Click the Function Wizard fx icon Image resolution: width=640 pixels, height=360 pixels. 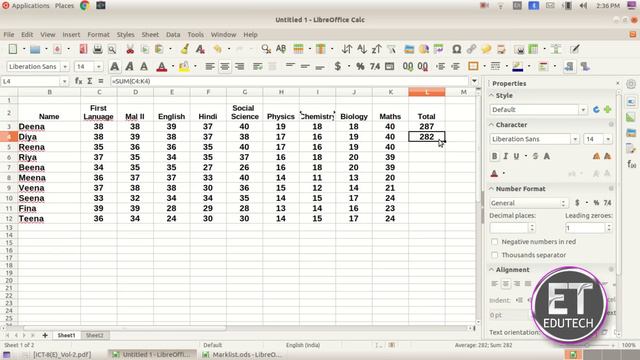click(78, 81)
